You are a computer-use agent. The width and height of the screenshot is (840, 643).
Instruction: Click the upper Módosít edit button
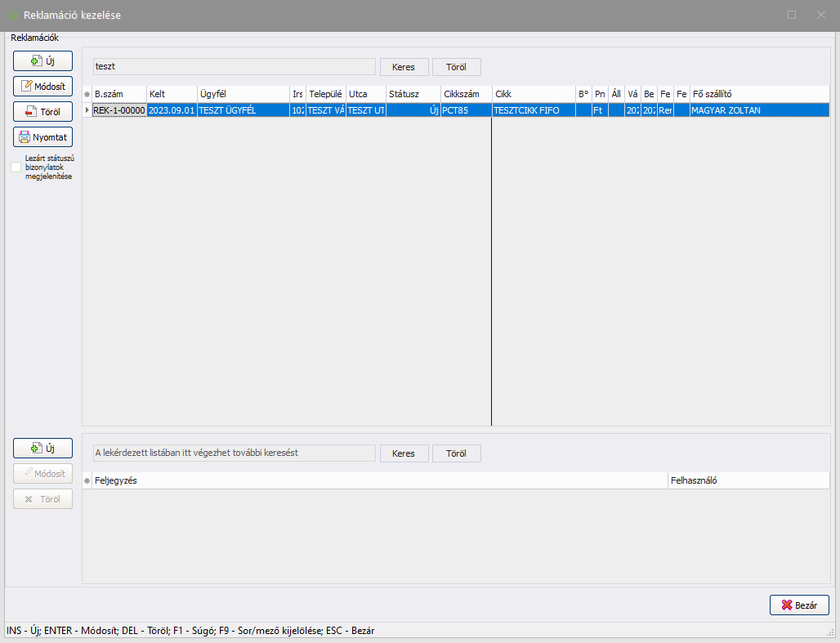pyautogui.click(x=42, y=86)
